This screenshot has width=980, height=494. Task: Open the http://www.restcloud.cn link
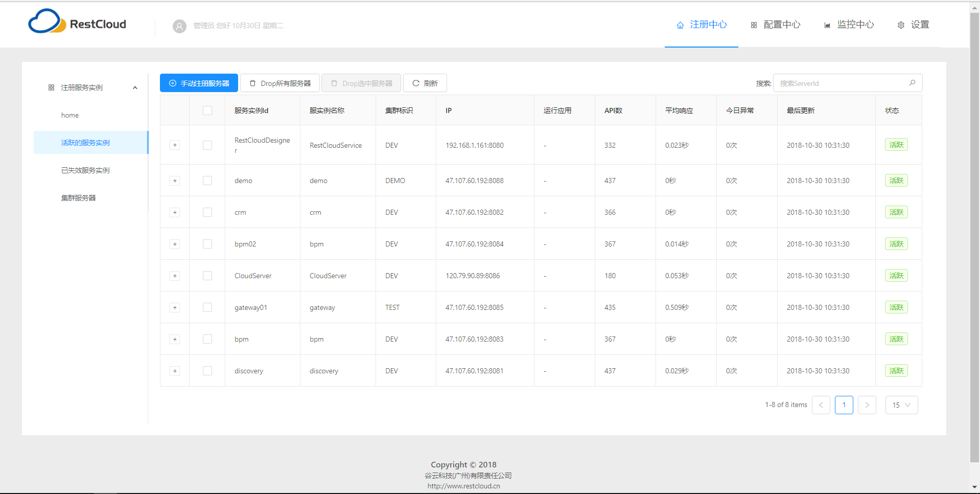[x=464, y=486]
